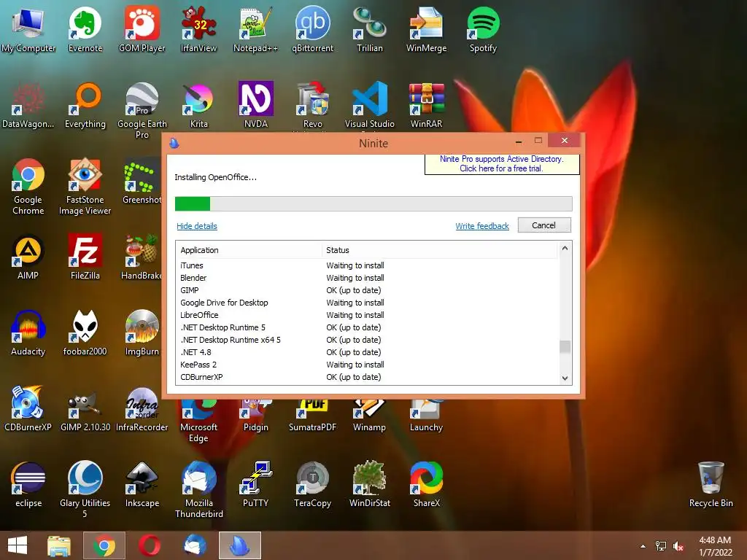
Task: Select the iTunes row in the list
Action: coord(367,265)
